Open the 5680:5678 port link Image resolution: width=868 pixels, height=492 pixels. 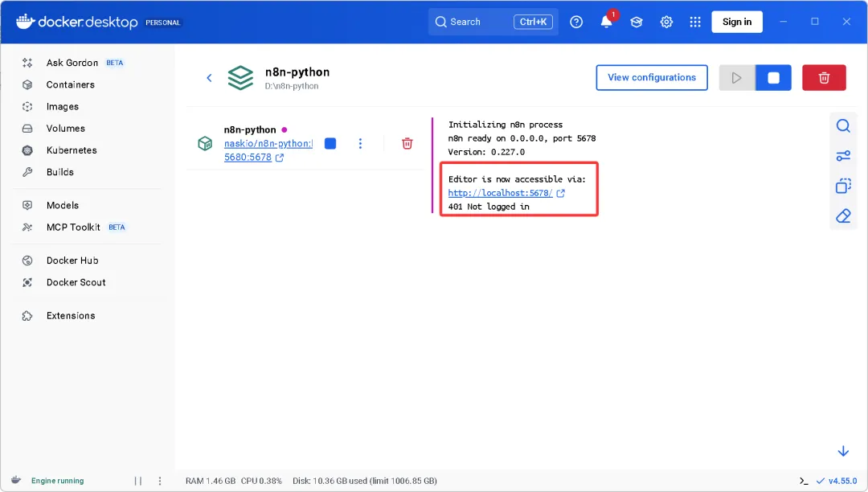[248, 158]
